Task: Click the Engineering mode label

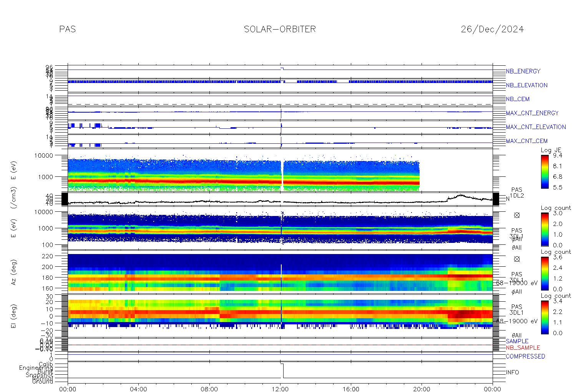Action: [x=36, y=368]
